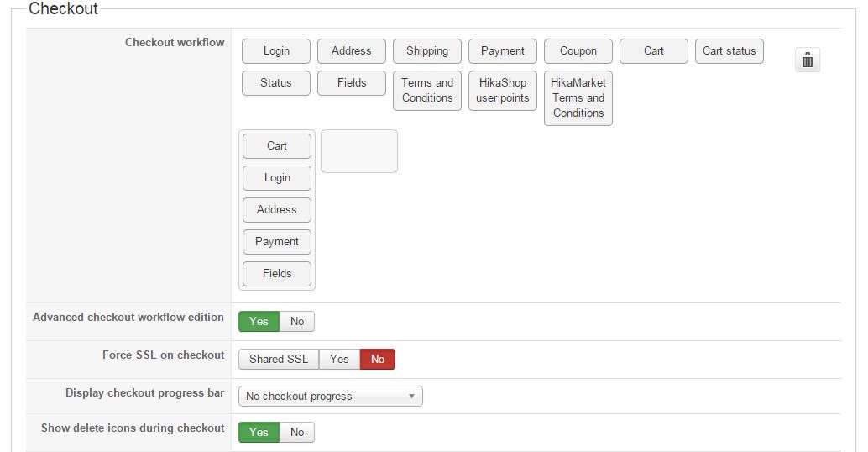
Task: Click the Coupon workflow block
Action: point(578,51)
